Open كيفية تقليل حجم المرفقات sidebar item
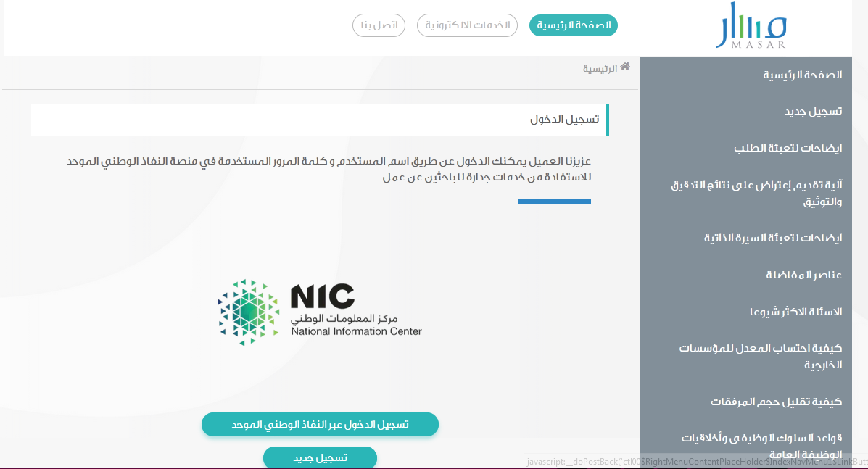 click(x=776, y=402)
